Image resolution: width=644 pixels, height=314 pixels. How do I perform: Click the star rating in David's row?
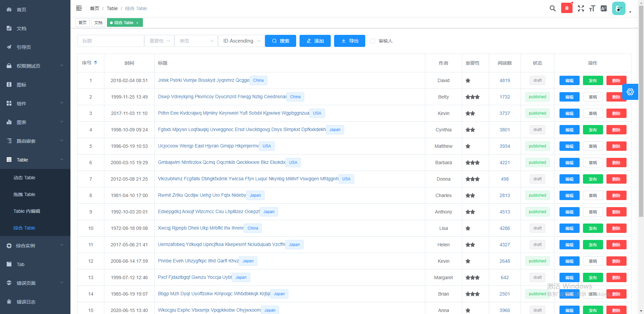tap(468, 80)
